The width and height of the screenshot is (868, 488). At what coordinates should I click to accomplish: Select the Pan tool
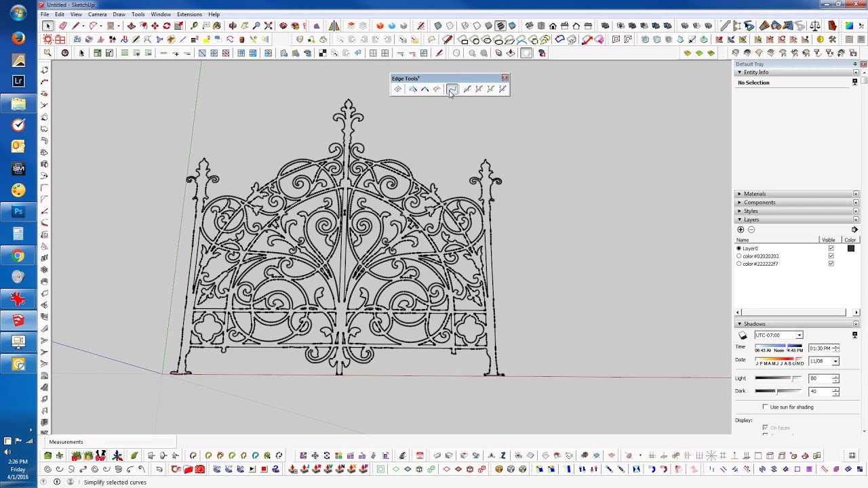(x=245, y=26)
